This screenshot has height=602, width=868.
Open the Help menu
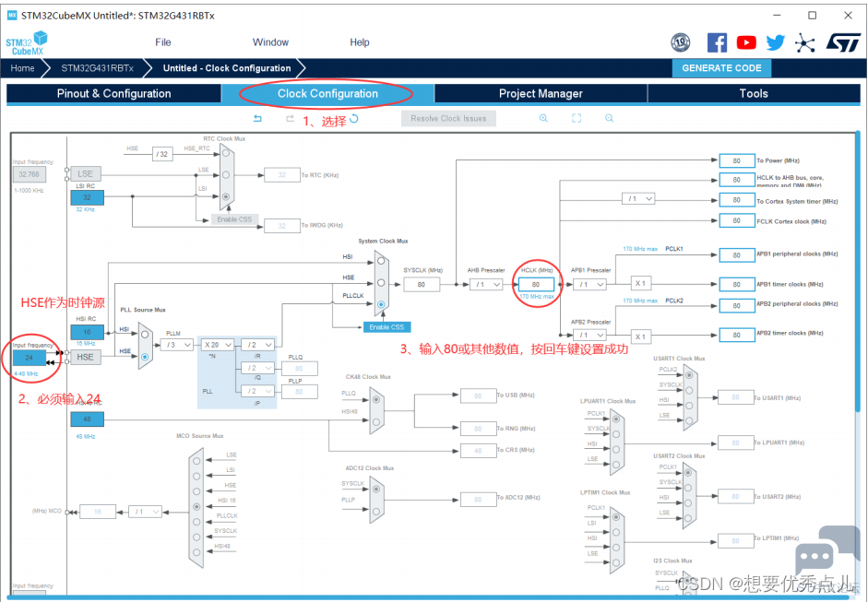[x=359, y=42]
